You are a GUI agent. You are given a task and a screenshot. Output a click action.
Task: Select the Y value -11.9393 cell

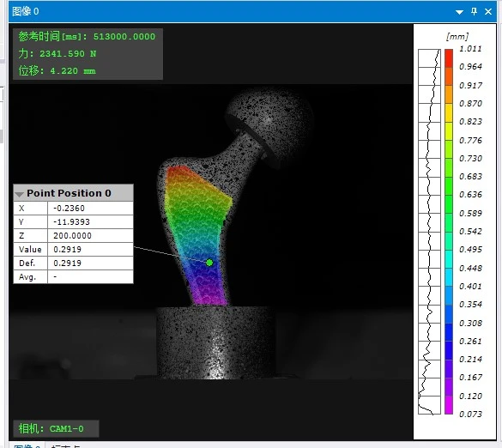[x=90, y=222]
